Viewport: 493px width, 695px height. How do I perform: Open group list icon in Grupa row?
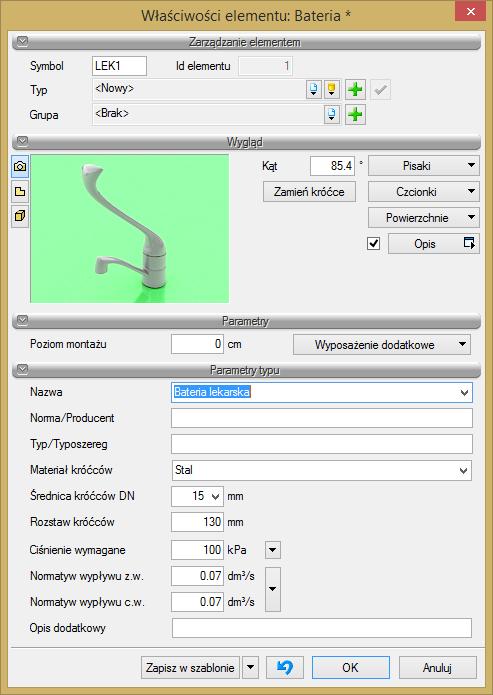331,115
